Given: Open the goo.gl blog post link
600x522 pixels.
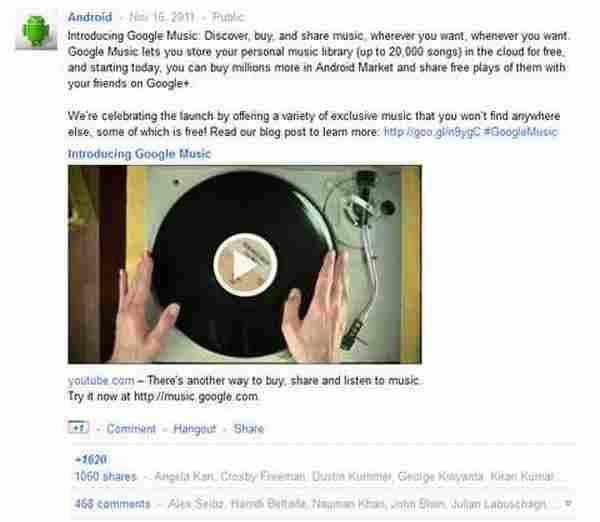Looking at the screenshot, I should (x=432, y=132).
